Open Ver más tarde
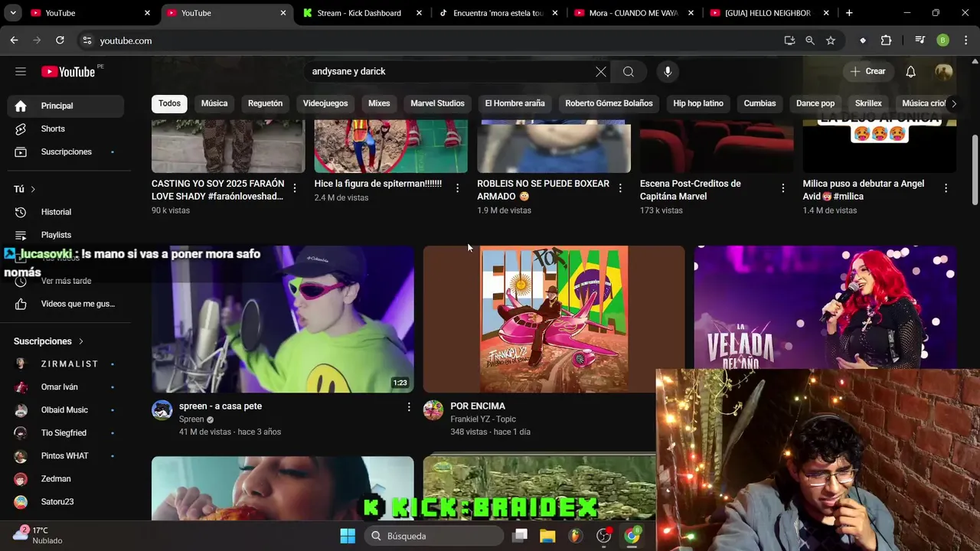The height and width of the screenshot is (551, 980). [x=66, y=281]
